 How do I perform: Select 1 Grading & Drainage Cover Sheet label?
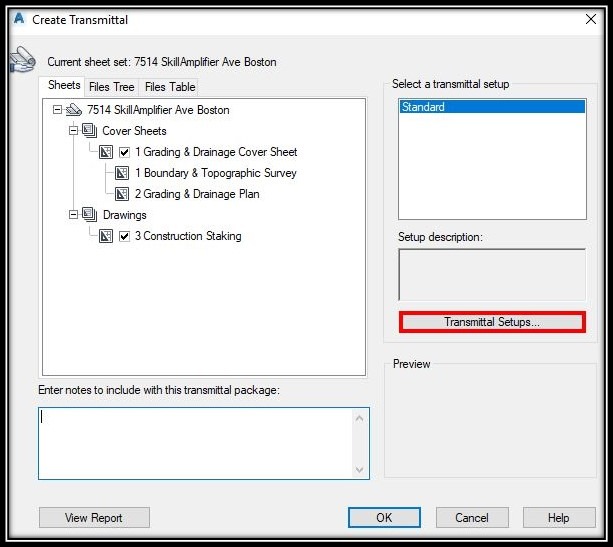click(x=216, y=152)
